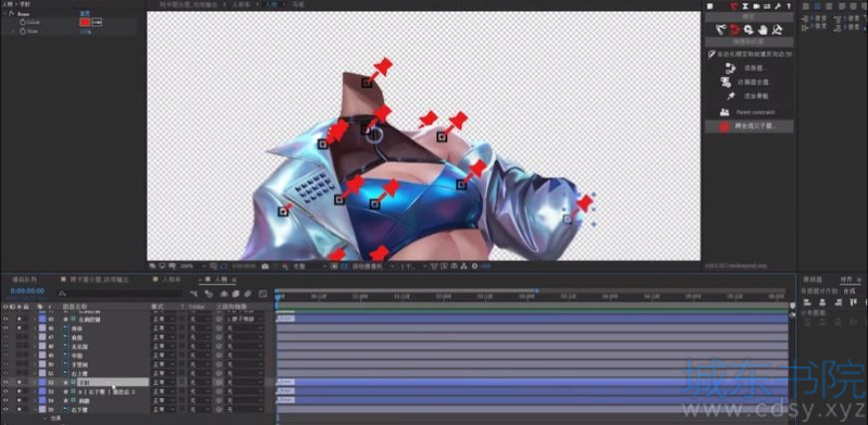Open the Duik rigging panel icon

[734, 6]
